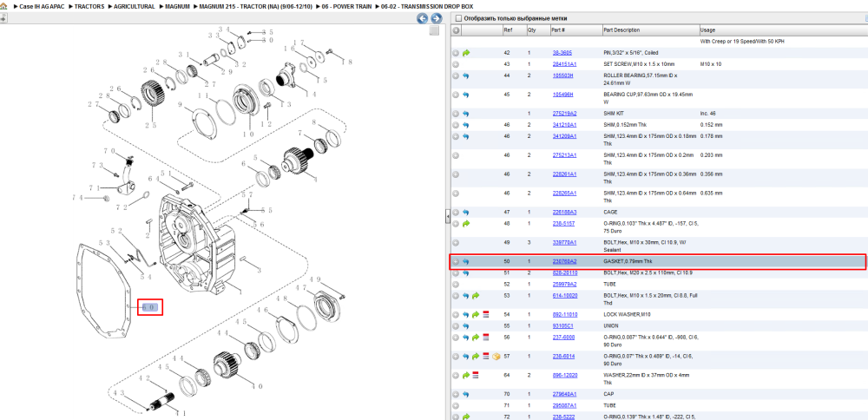Open AGRICULTURAL breadcrumb level
This screenshot has width=868, height=420.
click(134, 7)
